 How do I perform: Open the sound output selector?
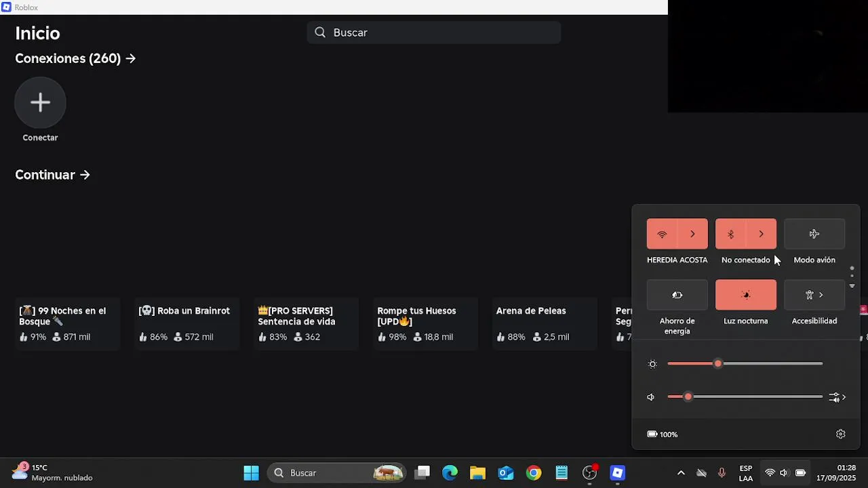(x=837, y=397)
